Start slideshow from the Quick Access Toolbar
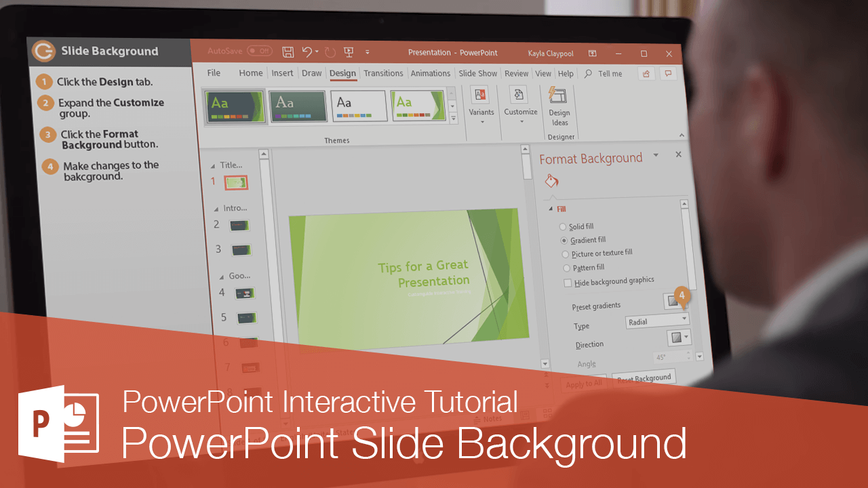868x488 pixels. tap(349, 52)
